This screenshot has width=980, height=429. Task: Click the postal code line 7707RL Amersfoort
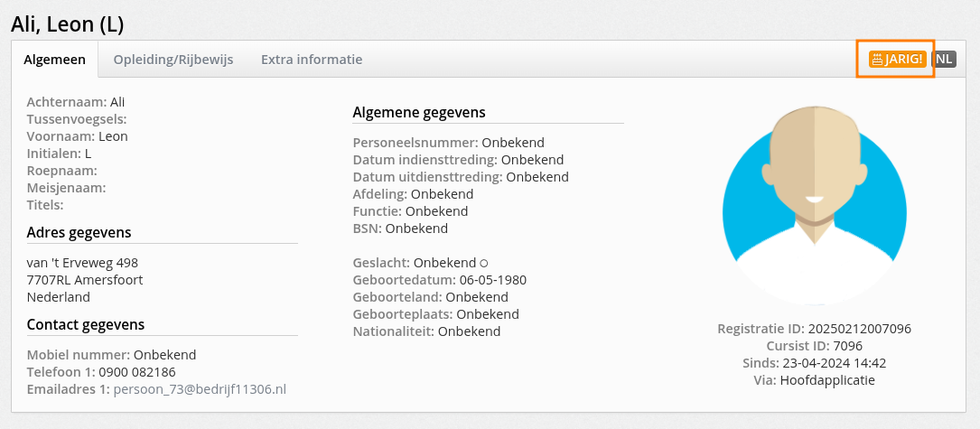click(85, 280)
